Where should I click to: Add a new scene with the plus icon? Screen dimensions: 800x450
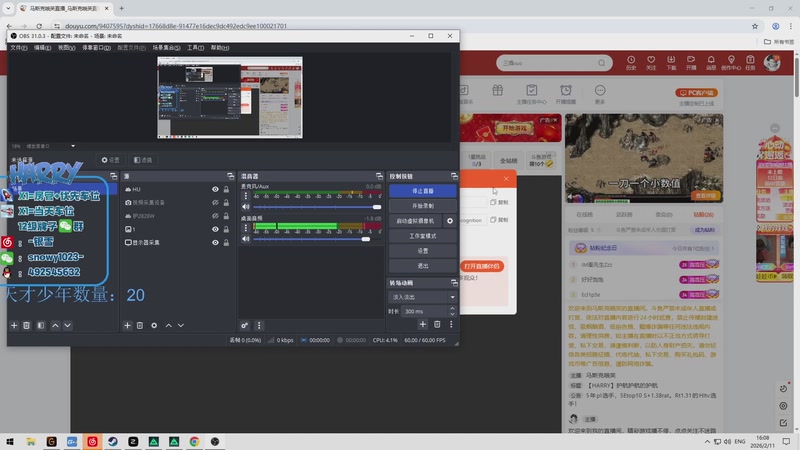14,326
